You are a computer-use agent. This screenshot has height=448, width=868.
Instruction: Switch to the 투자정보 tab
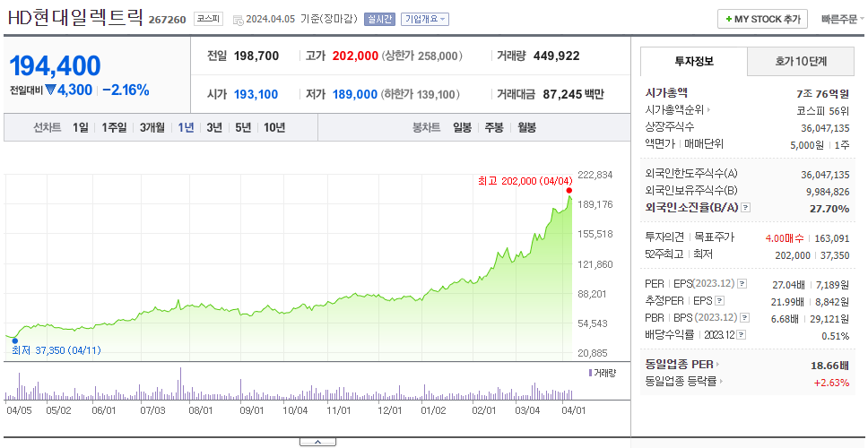(x=694, y=62)
